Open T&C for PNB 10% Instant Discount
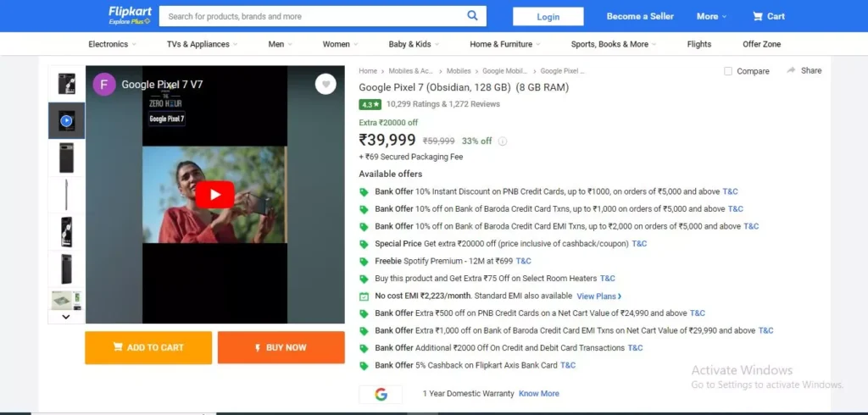Viewport: 868px width, 415px height. (x=730, y=191)
